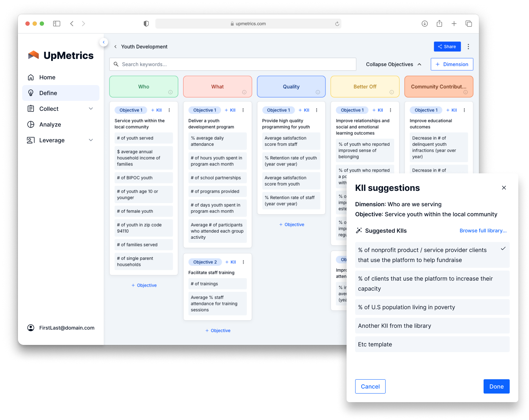This screenshot has width=529, height=420.
Task: Click the Done button in KII suggestions
Action: [x=496, y=386]
